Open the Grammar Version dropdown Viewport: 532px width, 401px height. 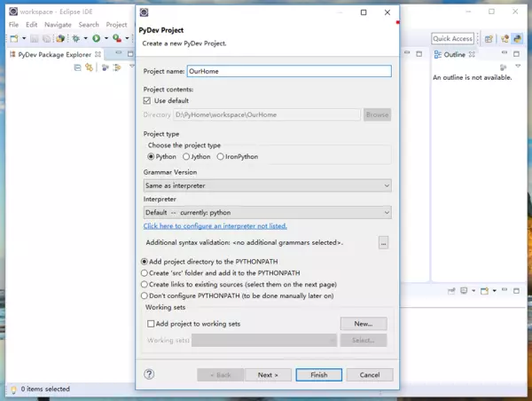tap(268, 185)
